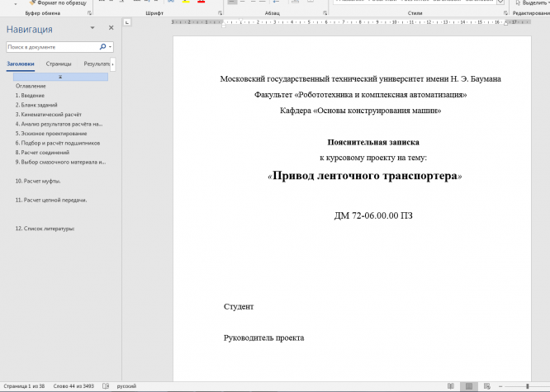Image resolution: width=550 pixels, height=392 pixels.
Task: Close the Navigation pane
Action: (111, 29)
